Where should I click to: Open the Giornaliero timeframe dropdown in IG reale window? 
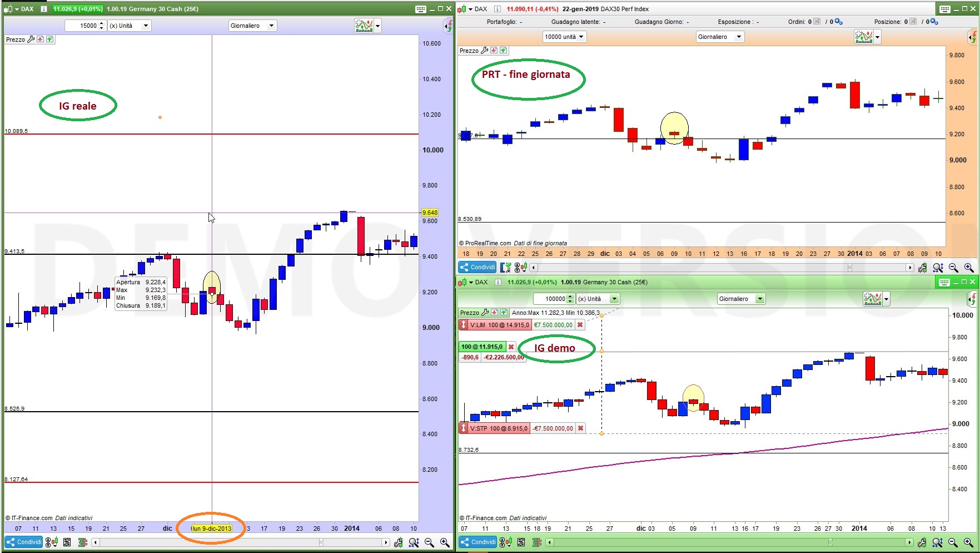pyautogui.click(x=253, y=26)
